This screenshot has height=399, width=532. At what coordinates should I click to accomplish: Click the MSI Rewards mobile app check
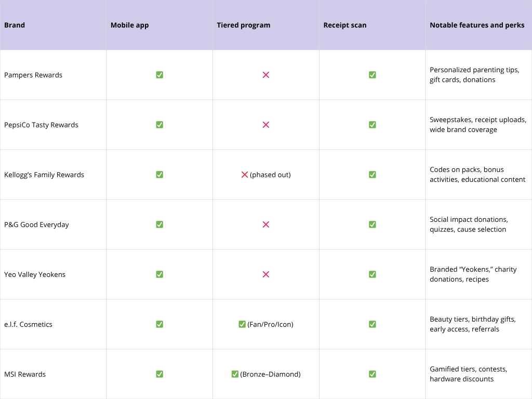coord(159,374)
